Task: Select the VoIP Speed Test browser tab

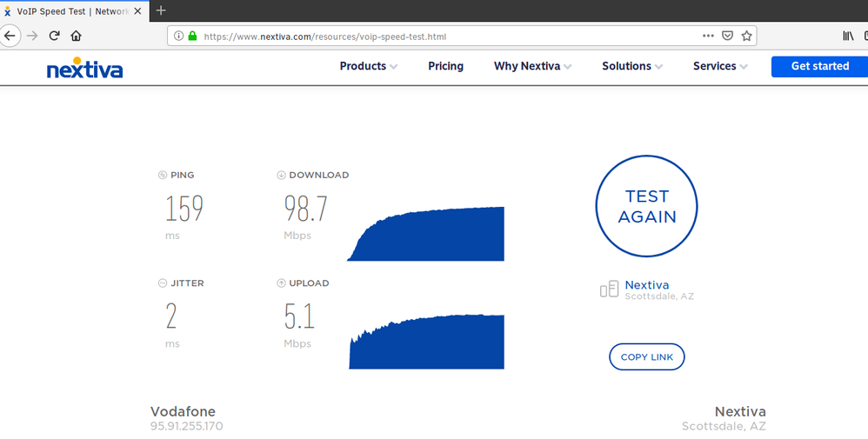Action: (74, 11)
